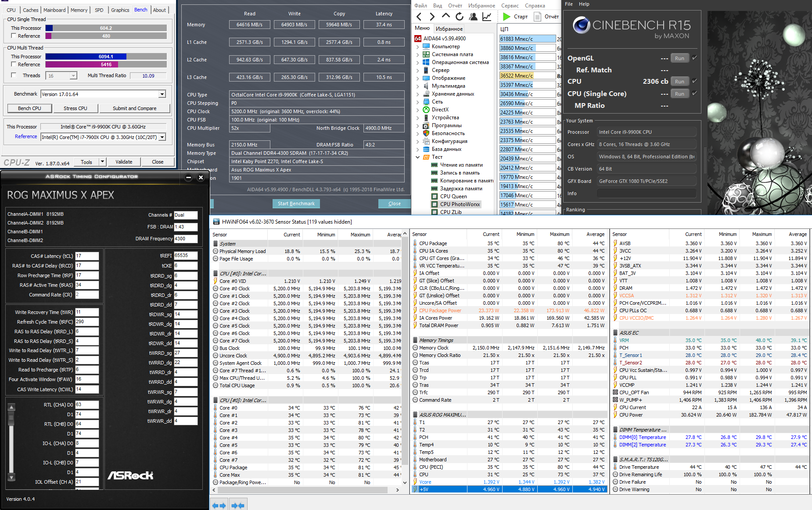Click the Отображение folder icon in AIDA64 tree
812x510 pixels.
(x=426, y=78)
